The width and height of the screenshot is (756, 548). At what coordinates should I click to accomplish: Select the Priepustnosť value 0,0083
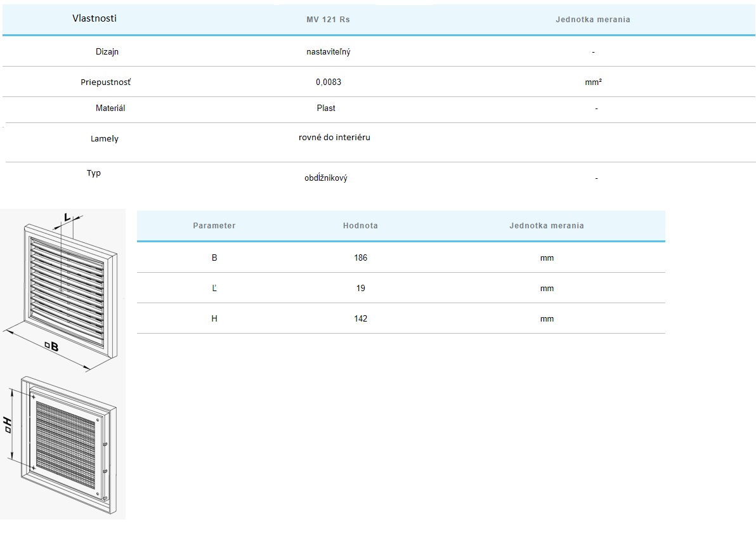(329, 82)
